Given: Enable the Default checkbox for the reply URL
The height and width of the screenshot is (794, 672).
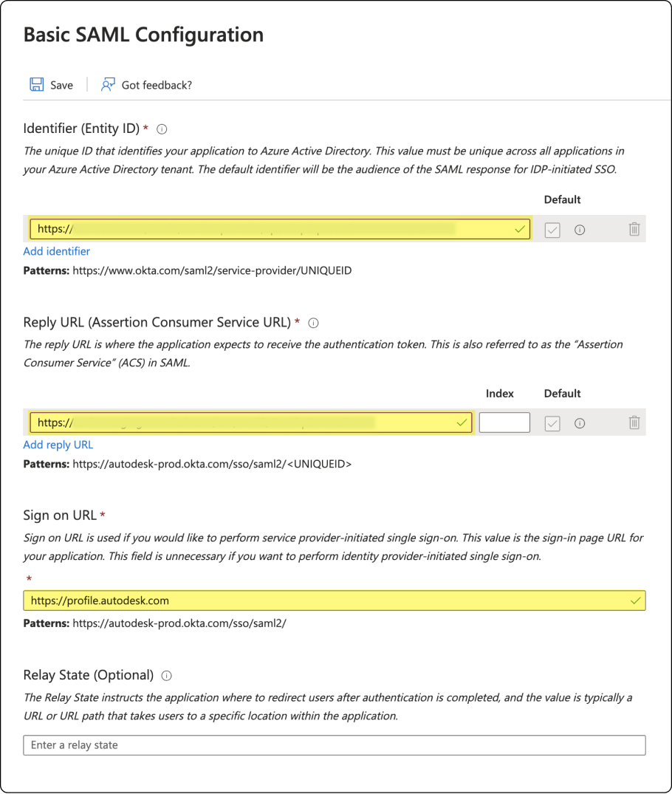Looking at the screenshot, I should (552, 422).
